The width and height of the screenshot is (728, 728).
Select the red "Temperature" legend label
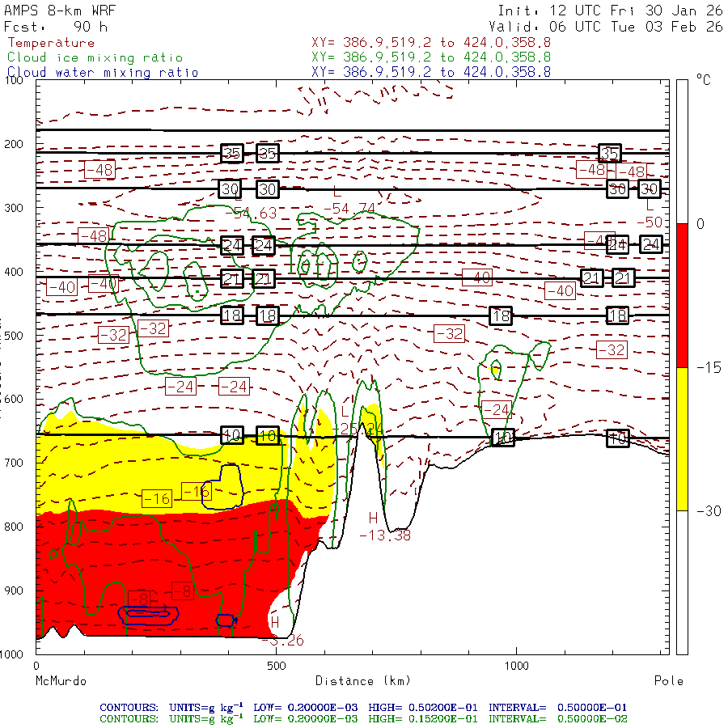[51, 43]
